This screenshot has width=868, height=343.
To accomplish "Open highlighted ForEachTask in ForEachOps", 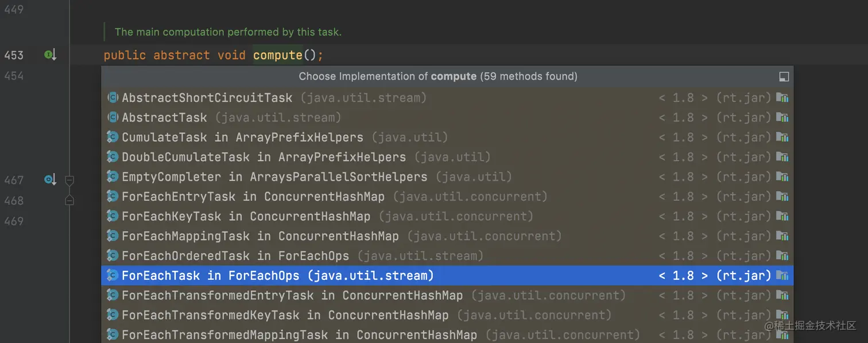I will 447,276.
